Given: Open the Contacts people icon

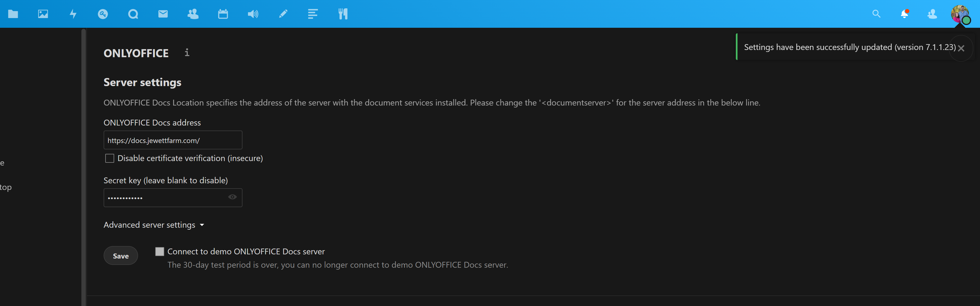Looking at the screenshot, I should point(193,14).
